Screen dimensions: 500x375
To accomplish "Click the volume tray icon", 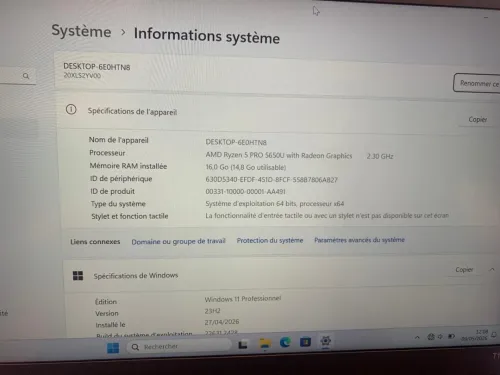I will coord(440,337).
